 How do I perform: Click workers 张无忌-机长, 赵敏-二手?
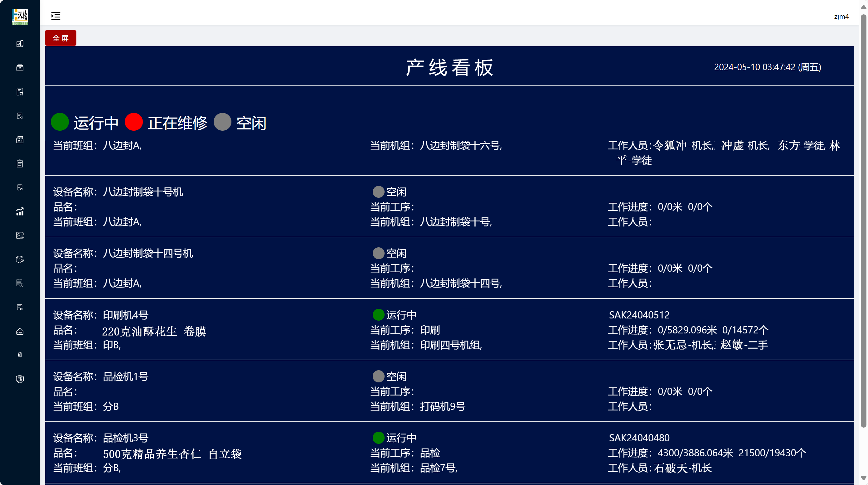pyautogui.click(x=710, y=345)
